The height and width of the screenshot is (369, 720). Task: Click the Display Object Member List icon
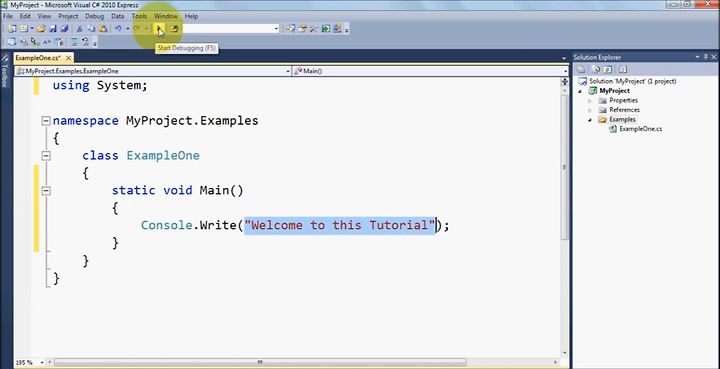pyautogui.click(x=12, y=42)
